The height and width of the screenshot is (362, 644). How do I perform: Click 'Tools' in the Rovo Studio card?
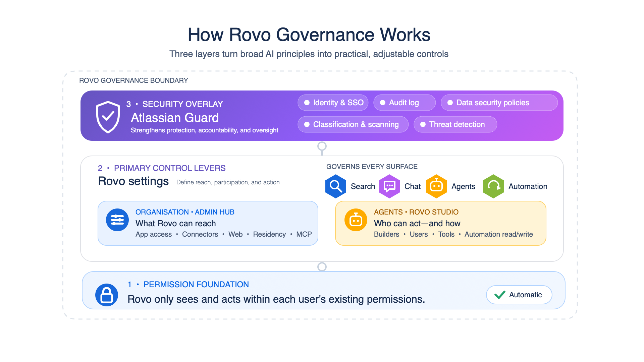pos(446,234)
